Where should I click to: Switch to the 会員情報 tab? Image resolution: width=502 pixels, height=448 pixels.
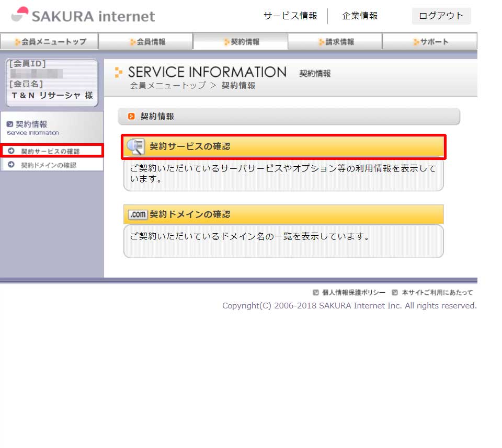point(146,42)
